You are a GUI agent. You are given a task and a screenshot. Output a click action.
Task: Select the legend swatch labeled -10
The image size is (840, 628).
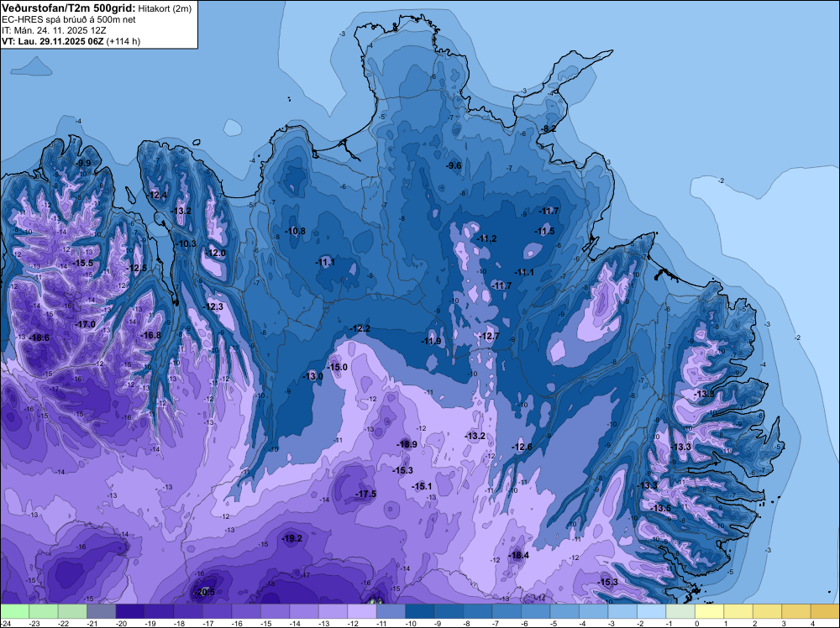pos(420,612)
